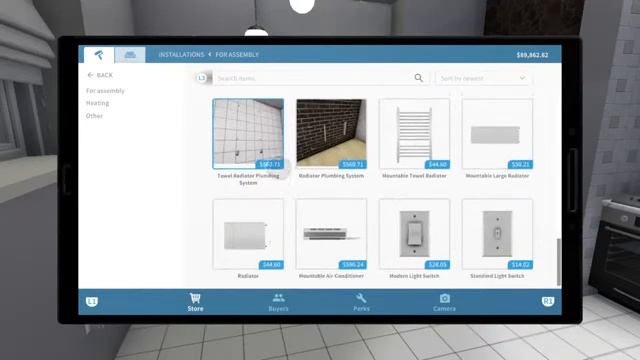Click the Mountable Air Conditioner price tag

[353, 265]
